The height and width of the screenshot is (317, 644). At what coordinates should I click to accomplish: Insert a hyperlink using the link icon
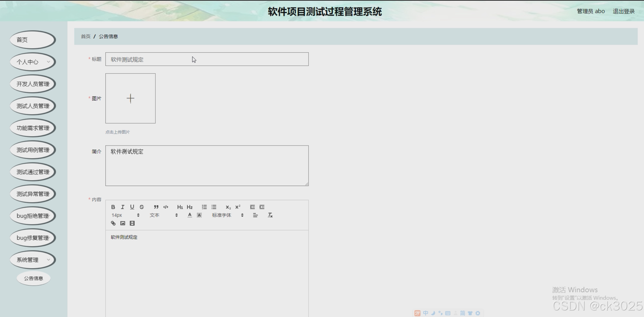pyautogui.click(x=113, y=223)
